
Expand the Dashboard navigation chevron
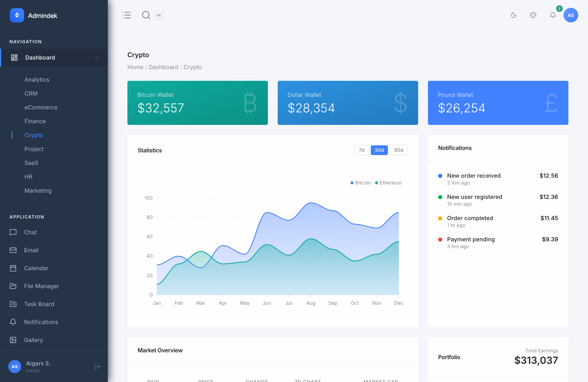(x=96, y=57)
